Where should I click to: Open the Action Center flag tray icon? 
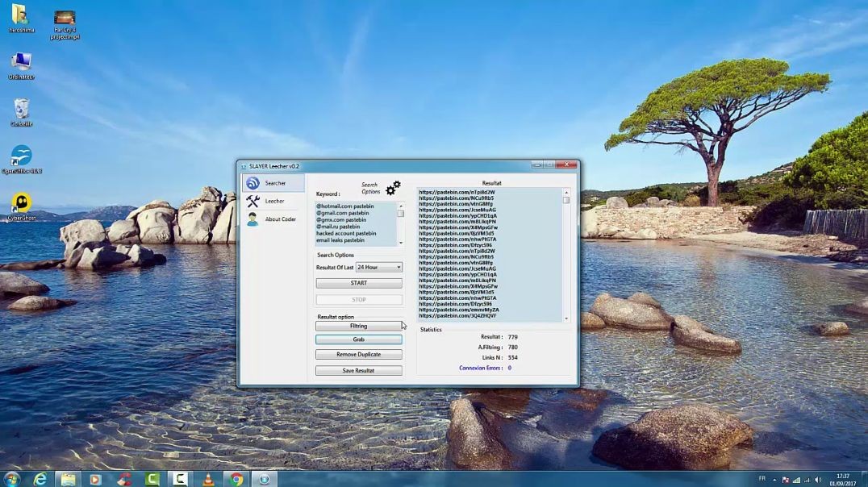tap(785, 480)
